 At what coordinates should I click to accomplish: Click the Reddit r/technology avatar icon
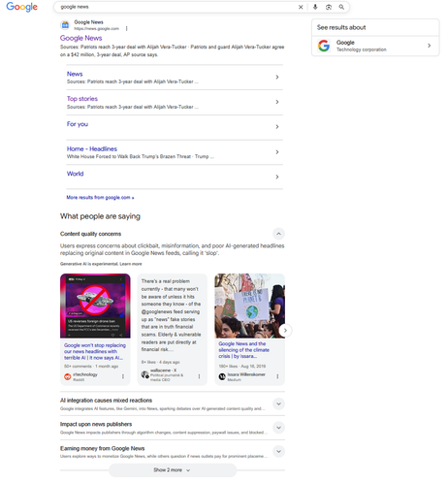pos(68,376)
